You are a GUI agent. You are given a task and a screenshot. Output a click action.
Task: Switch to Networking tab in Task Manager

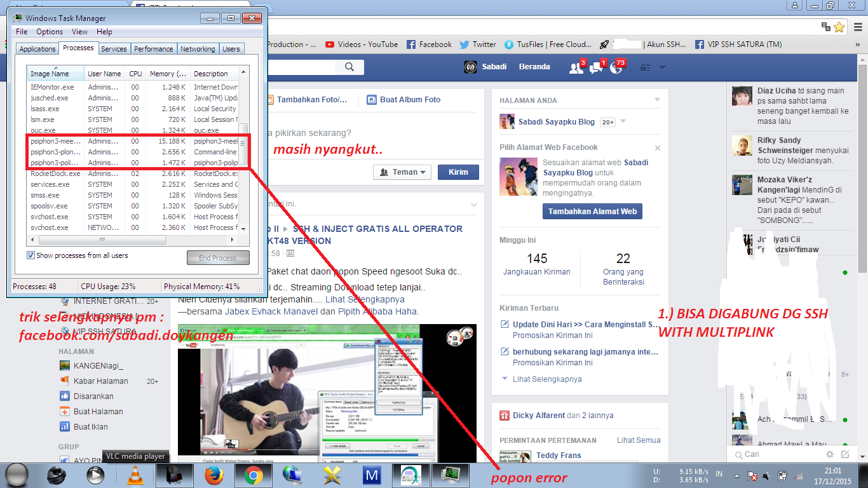coord(198,49)
